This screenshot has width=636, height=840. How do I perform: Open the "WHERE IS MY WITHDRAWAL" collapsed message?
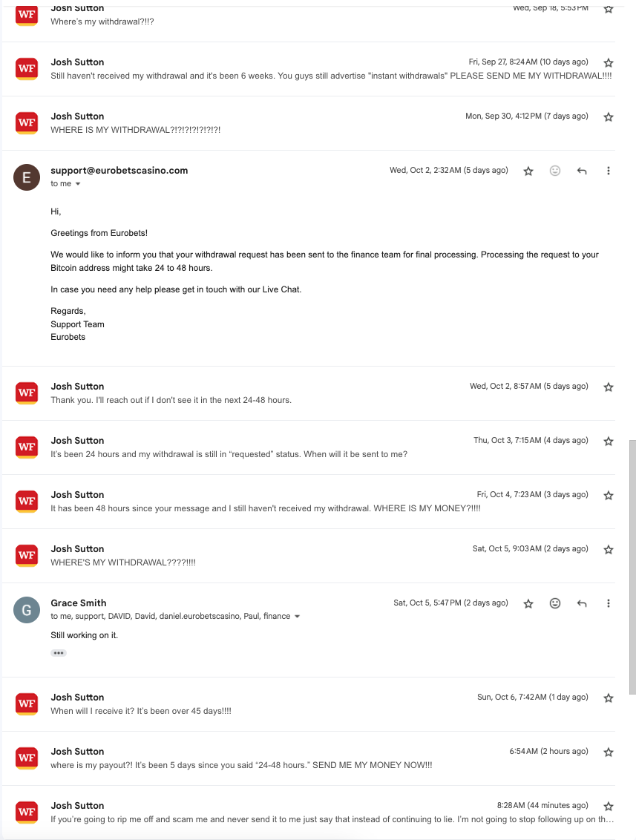[135, 130]
